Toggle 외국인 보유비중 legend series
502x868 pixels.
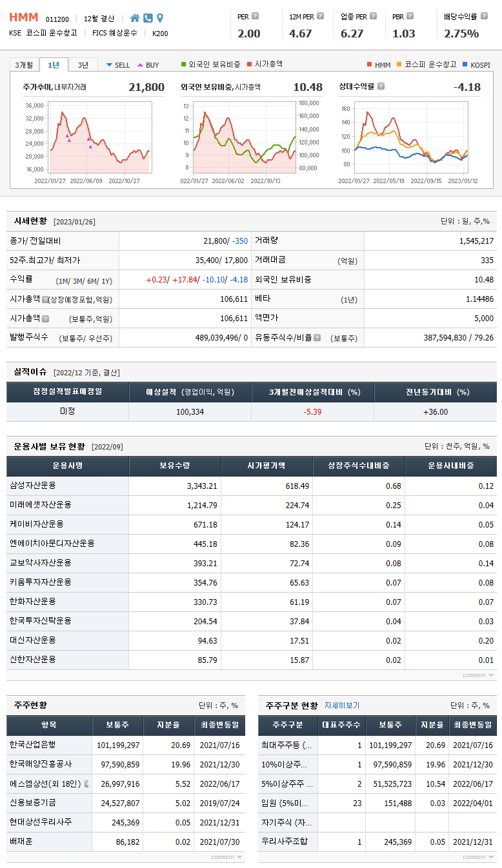point(211,64)
